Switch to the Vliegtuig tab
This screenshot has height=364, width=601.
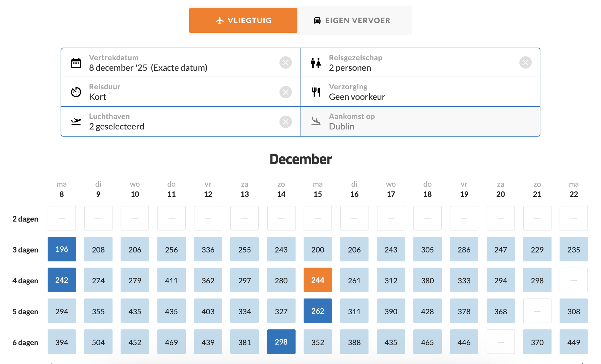coord(243,20)
